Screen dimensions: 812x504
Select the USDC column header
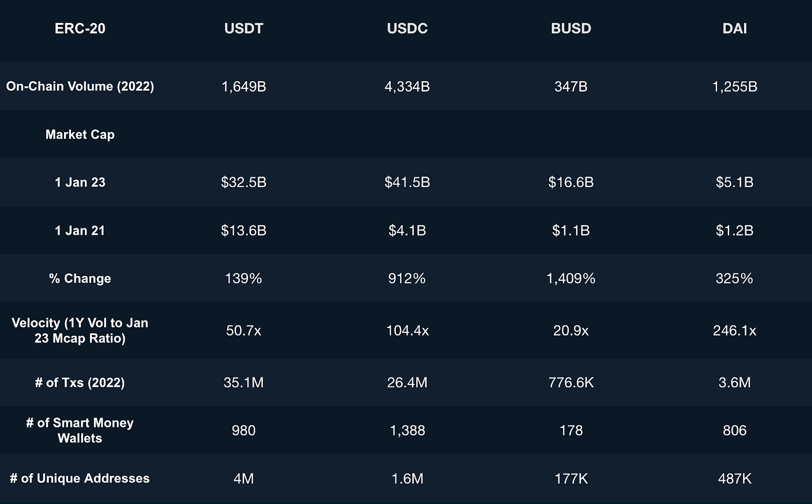407,28
